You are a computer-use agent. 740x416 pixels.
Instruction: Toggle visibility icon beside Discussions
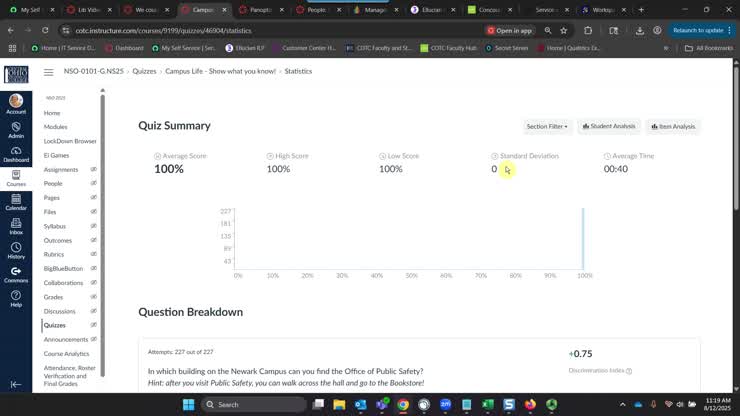click(x=93, y=311)
